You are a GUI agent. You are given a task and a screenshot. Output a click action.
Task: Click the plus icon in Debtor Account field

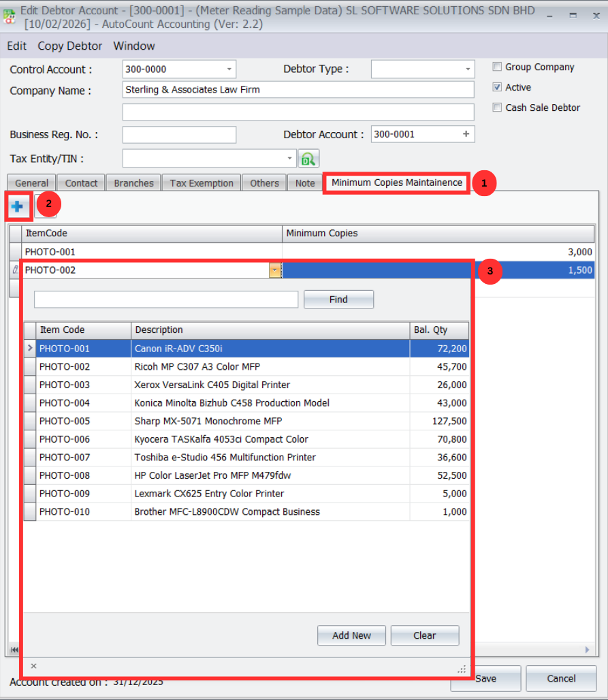click(466, 134)
